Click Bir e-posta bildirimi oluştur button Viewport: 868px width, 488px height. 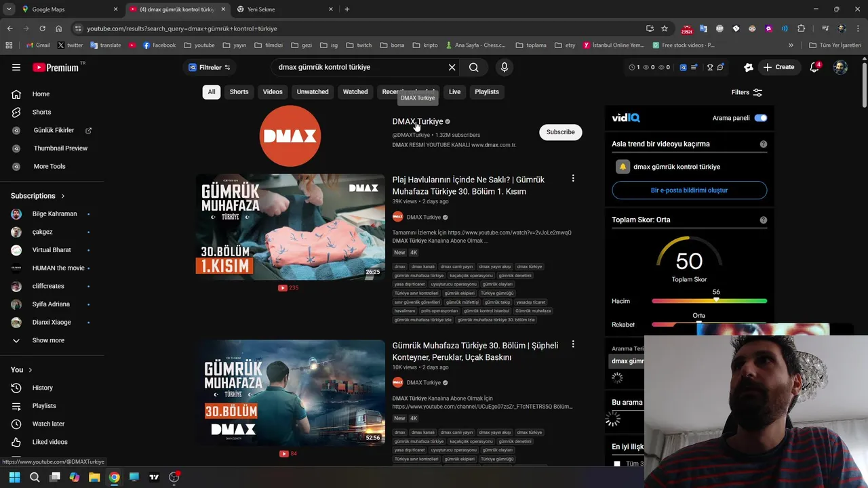point(689,190)
